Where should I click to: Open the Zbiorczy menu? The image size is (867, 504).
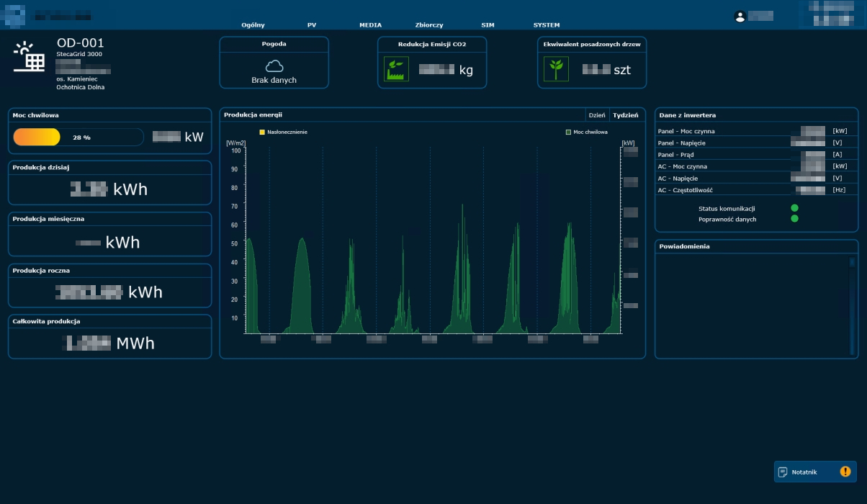pos(429,25)
